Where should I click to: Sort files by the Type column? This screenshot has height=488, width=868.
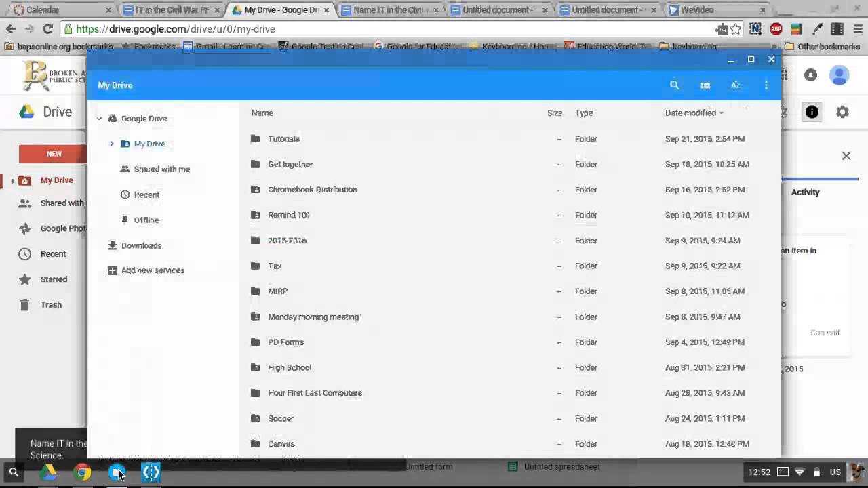pos(584,113)
